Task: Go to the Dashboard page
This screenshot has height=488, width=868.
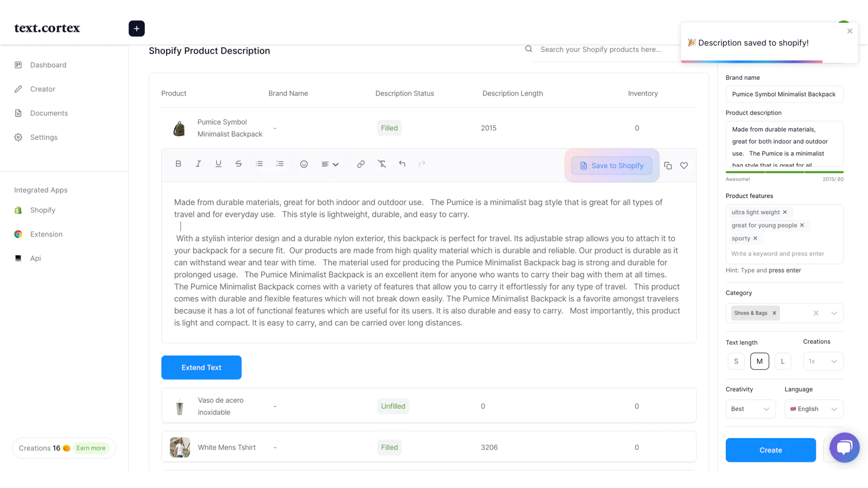Action: tap(48, 65)
